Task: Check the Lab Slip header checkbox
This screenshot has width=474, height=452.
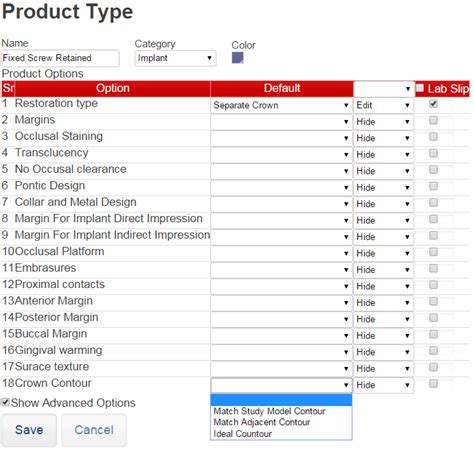Action: pos(420,88)
